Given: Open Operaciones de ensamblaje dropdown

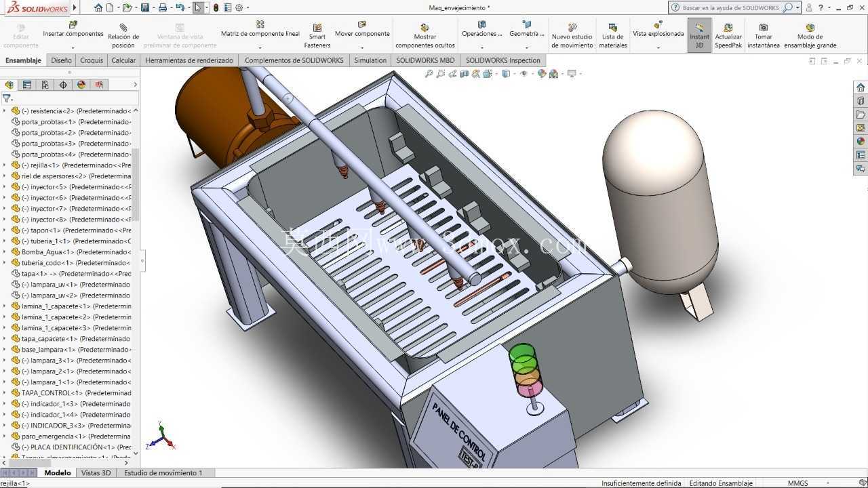Looking at the screenshot, I should point(482,48).
